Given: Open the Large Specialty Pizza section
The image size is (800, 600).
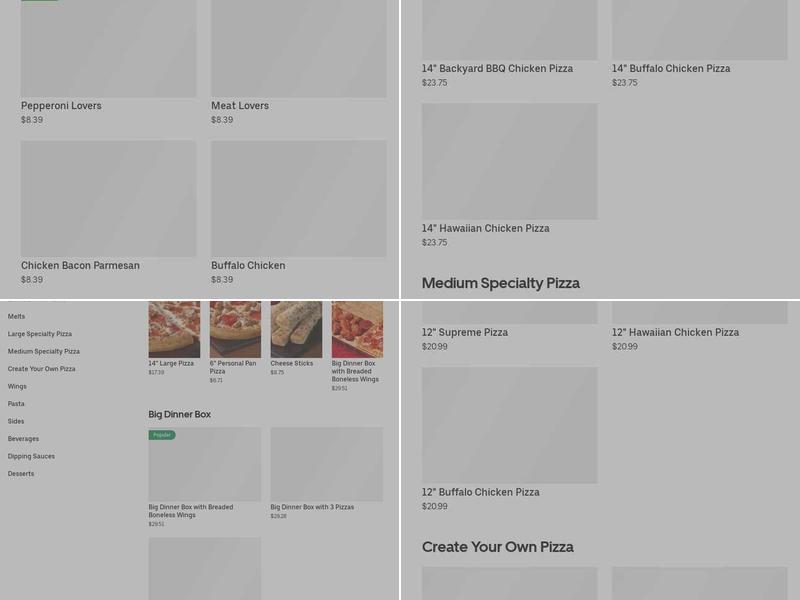Looking at the screenshot, I should pos(38,333).
